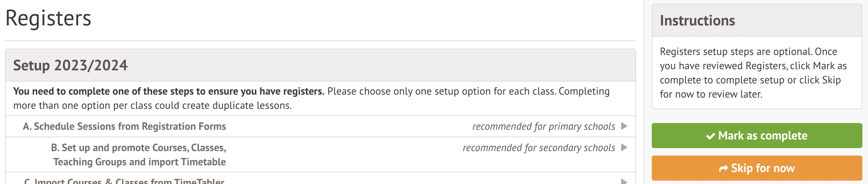868x184 pixels.
Task: Click the Instructions panel title
Action: point(697,21)
